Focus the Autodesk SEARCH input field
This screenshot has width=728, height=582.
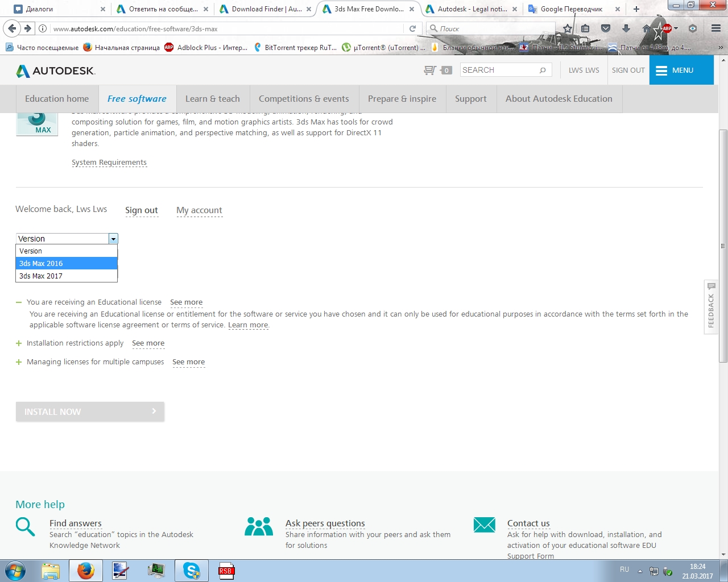[x=499, y=70]
